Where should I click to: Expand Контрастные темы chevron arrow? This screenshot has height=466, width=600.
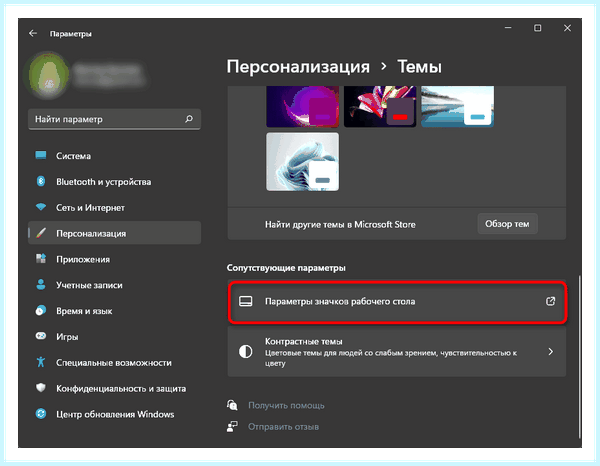click(550, 352)
